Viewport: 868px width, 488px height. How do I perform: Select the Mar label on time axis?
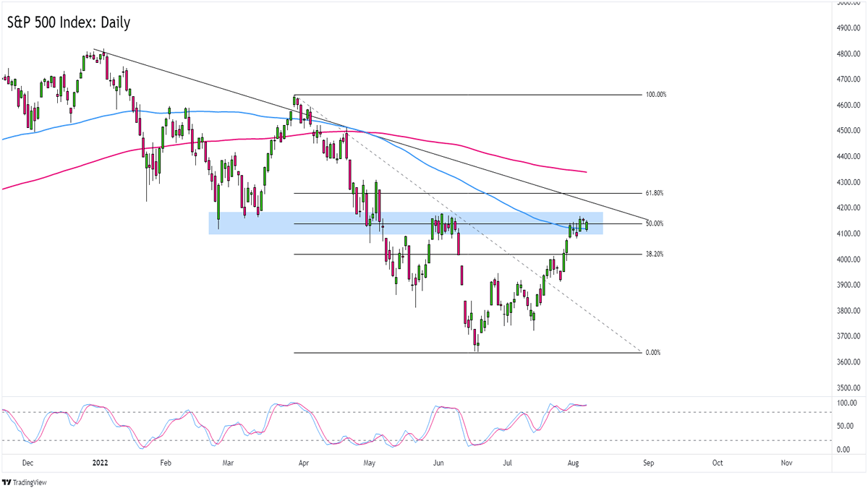(227, 462)
